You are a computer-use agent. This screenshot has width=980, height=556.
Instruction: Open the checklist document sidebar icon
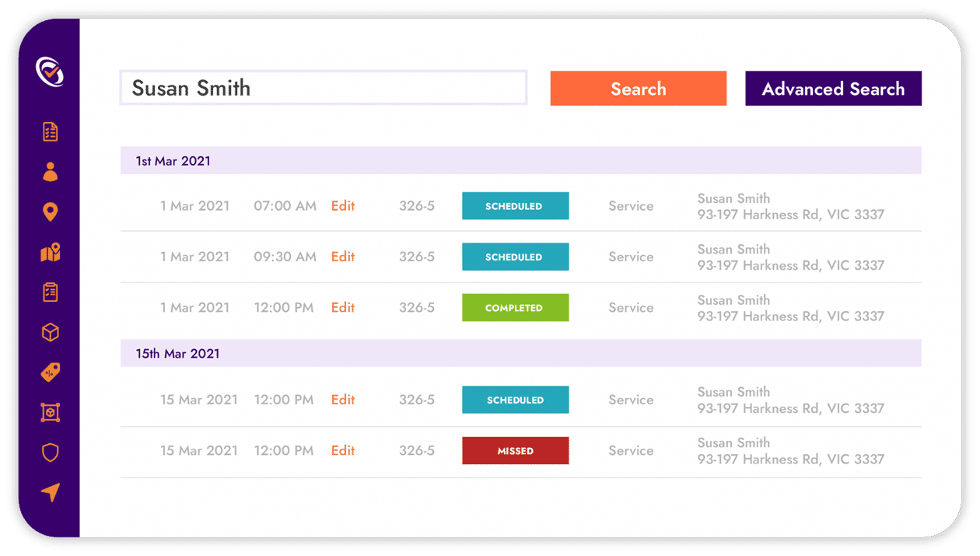[51, 131]
